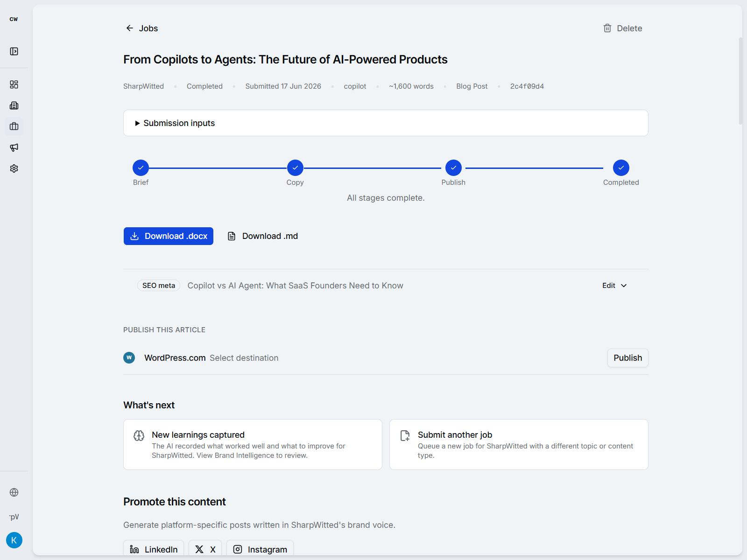747x560 pixels.
Task: Open Submit another job card
Action: (519, 444)
